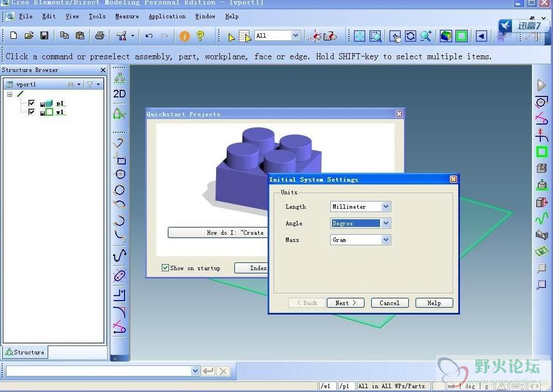Click the zoom in magnifier icon

pos(426,36)
